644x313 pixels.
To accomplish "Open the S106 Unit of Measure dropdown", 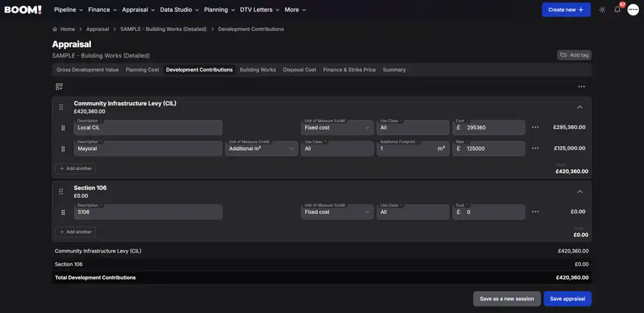I will (x=337, y=212).
